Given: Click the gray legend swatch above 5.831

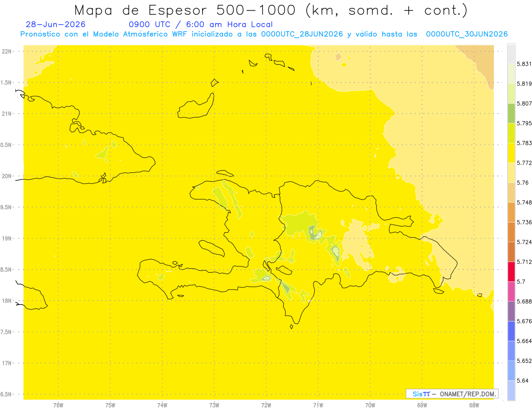Looking at the screenshot, I should coord(511,54).
